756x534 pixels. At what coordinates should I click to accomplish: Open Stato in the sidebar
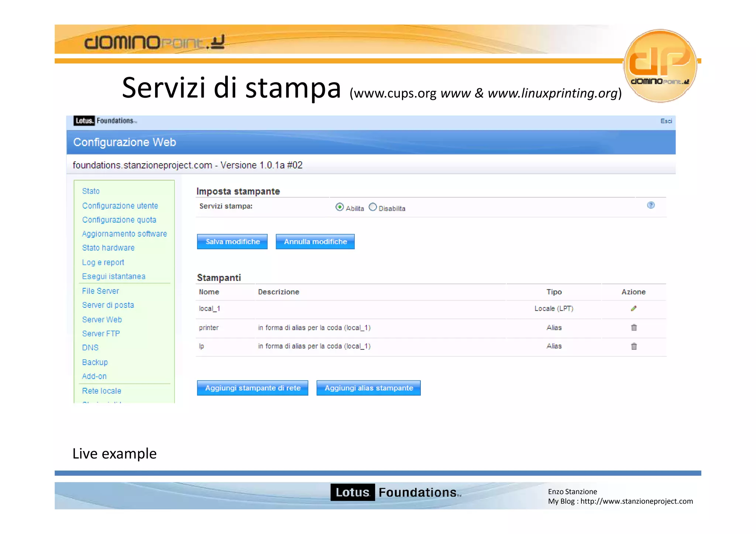point(91,191)
